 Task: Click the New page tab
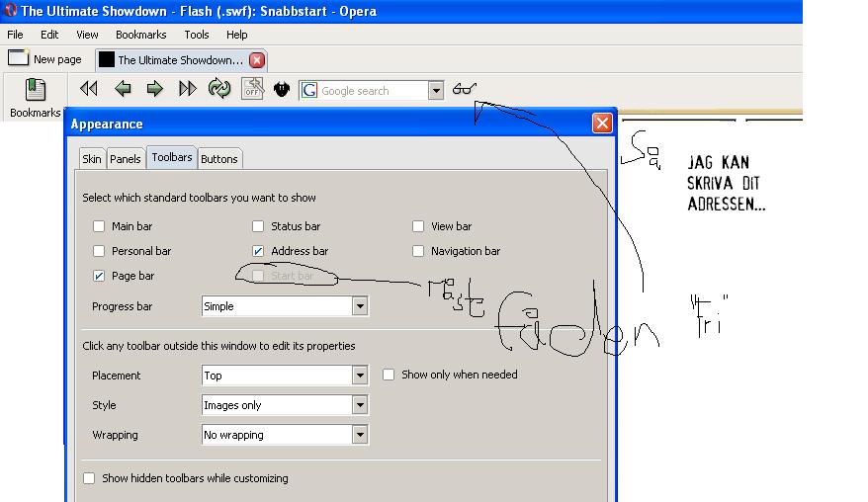pos(44,58)
